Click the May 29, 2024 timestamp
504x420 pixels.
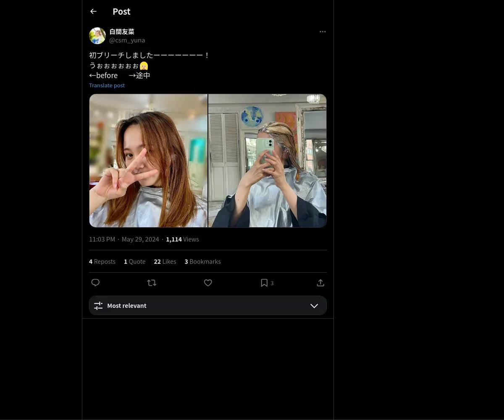click(x=140, y=239)
